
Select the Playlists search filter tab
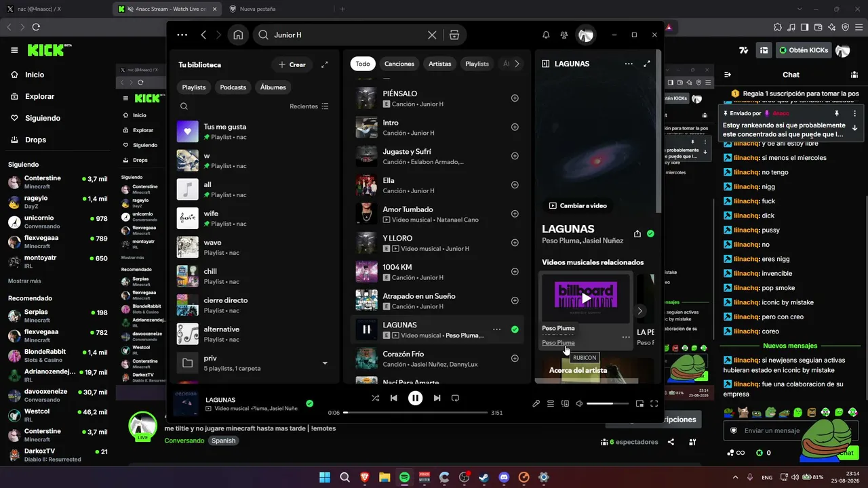477,64
